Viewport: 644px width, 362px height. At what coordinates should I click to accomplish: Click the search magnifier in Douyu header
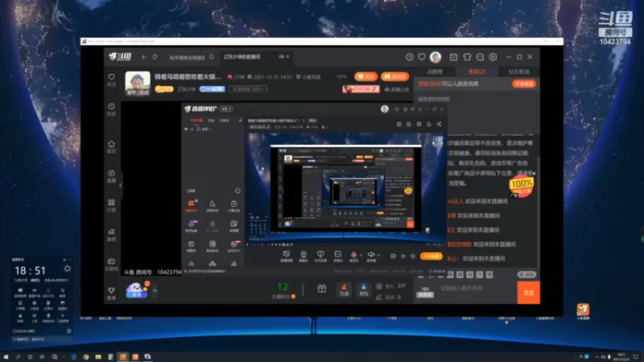click(x=212, y=57)
